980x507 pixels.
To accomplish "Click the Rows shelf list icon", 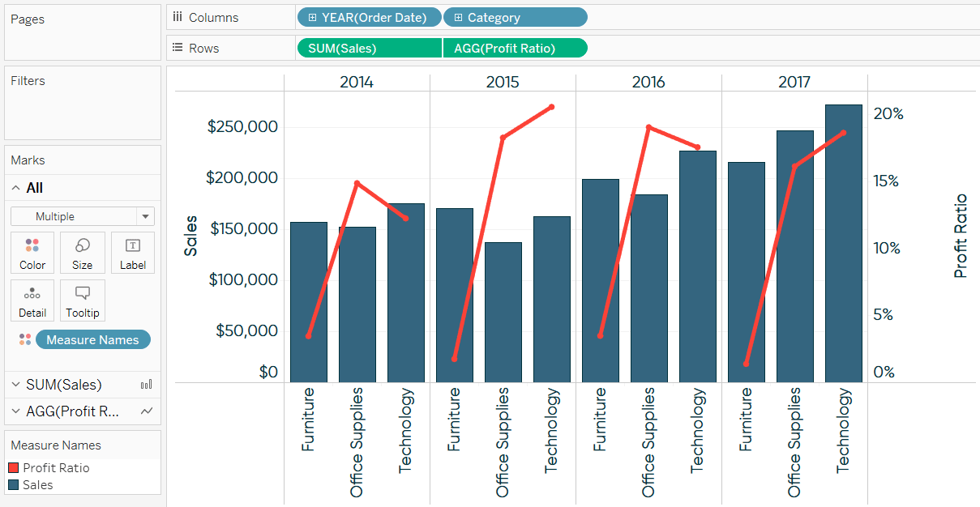I will (x=178, y=47).
